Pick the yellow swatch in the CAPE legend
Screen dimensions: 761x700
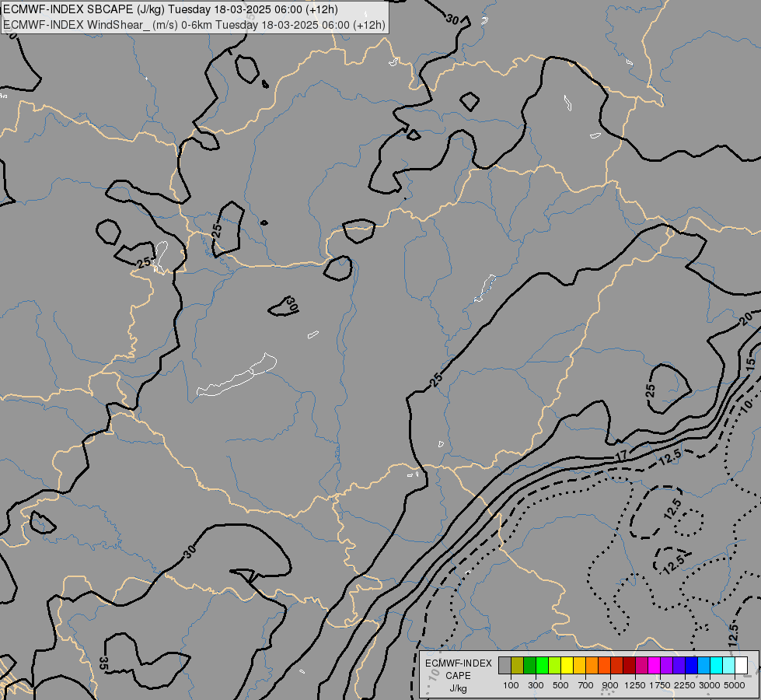pyautogui.click(x=567, y=666)
